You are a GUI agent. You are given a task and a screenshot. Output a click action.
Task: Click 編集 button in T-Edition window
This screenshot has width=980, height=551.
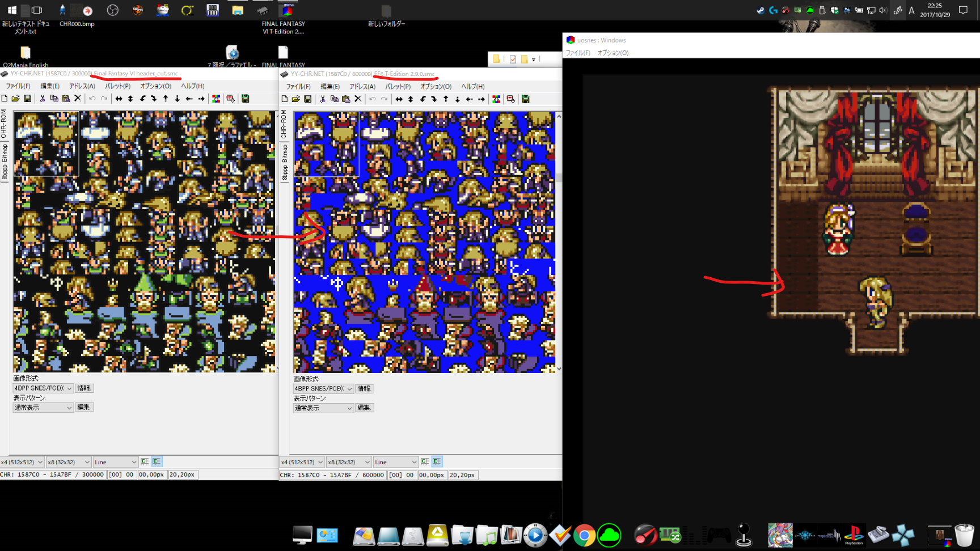click(364, 408)
